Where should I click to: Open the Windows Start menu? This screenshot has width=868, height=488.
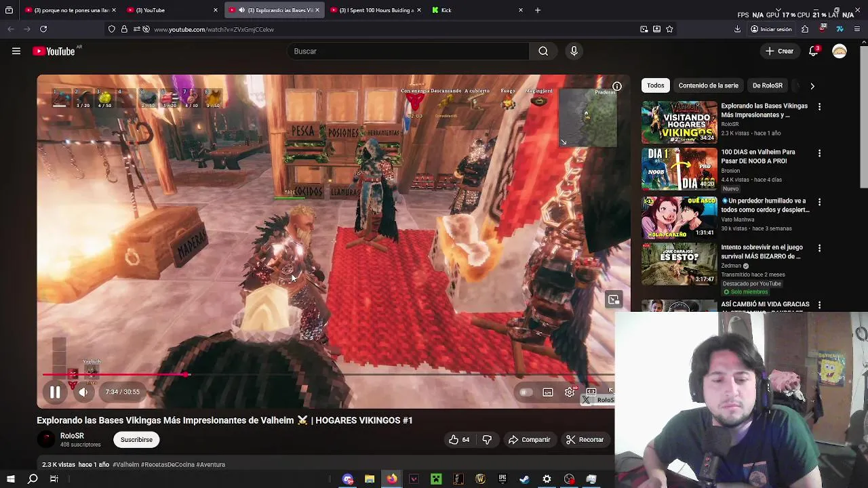[x=10, y=479]
